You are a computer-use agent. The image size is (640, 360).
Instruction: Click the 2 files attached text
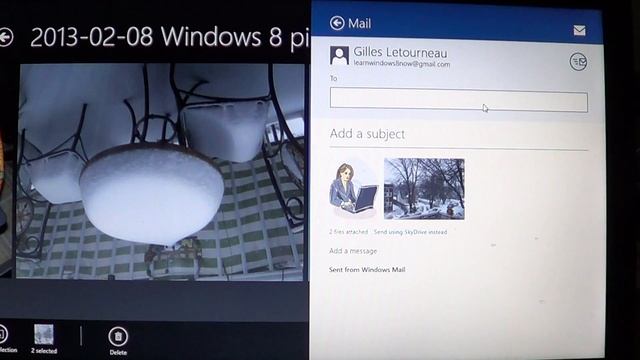(349, 232)
